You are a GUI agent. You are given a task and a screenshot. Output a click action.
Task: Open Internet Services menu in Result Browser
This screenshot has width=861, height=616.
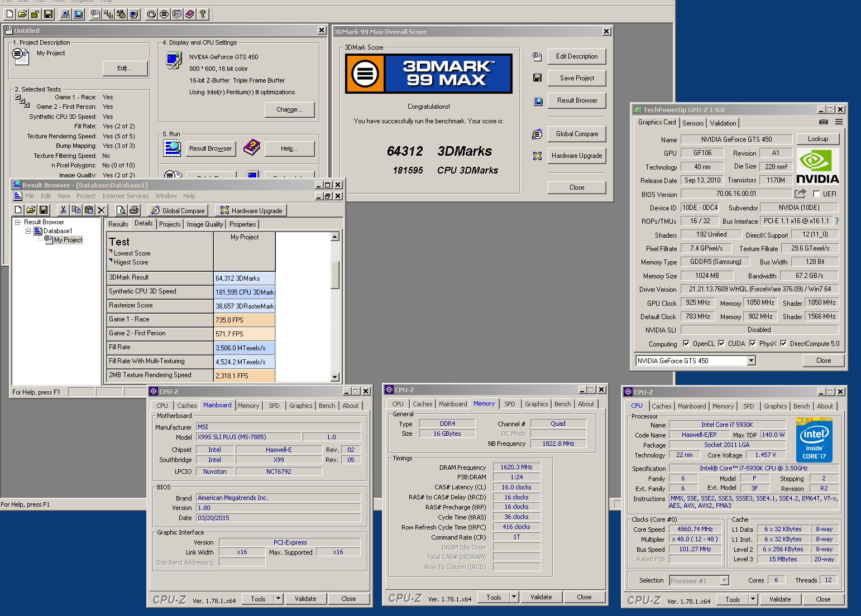[126, 196]
